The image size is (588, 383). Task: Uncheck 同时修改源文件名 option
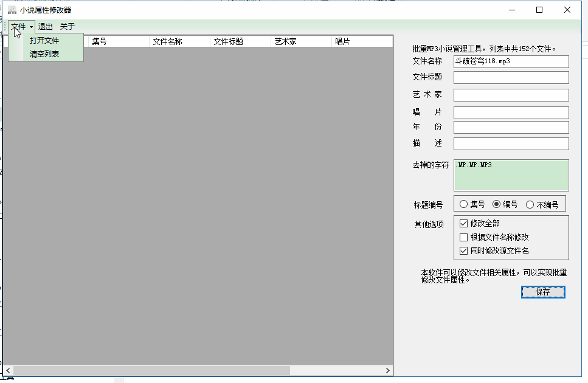point(464,250)
